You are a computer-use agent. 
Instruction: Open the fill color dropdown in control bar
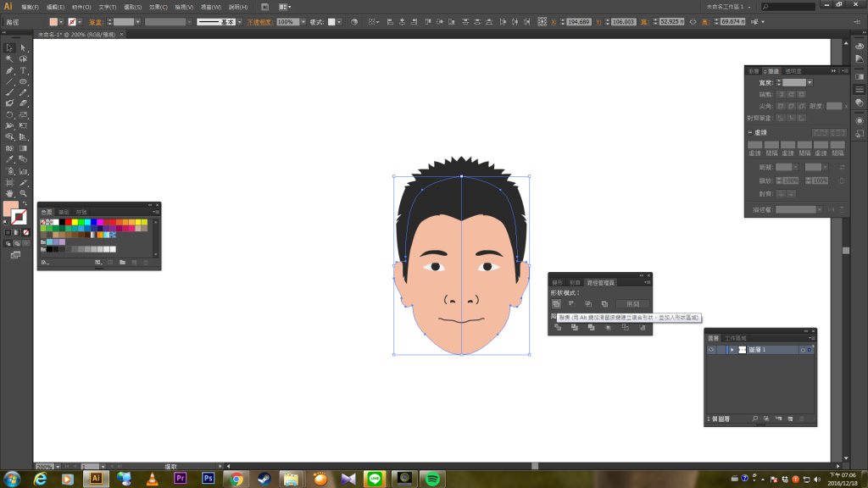point(63,21)
